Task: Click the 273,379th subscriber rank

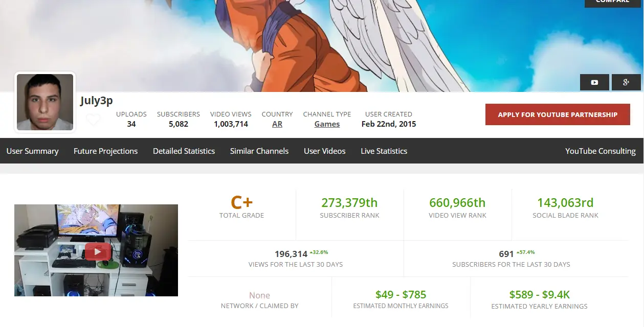Action: 349,203
